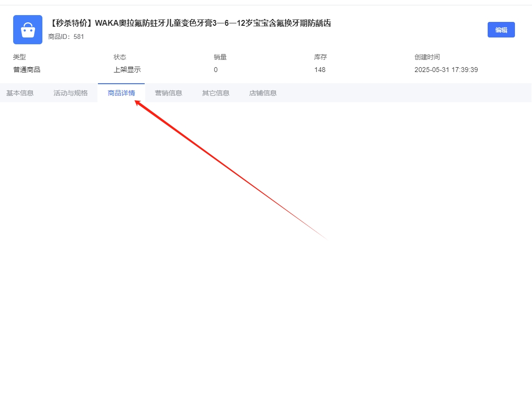Show the 店铺信息 tab

coord(263,93)
